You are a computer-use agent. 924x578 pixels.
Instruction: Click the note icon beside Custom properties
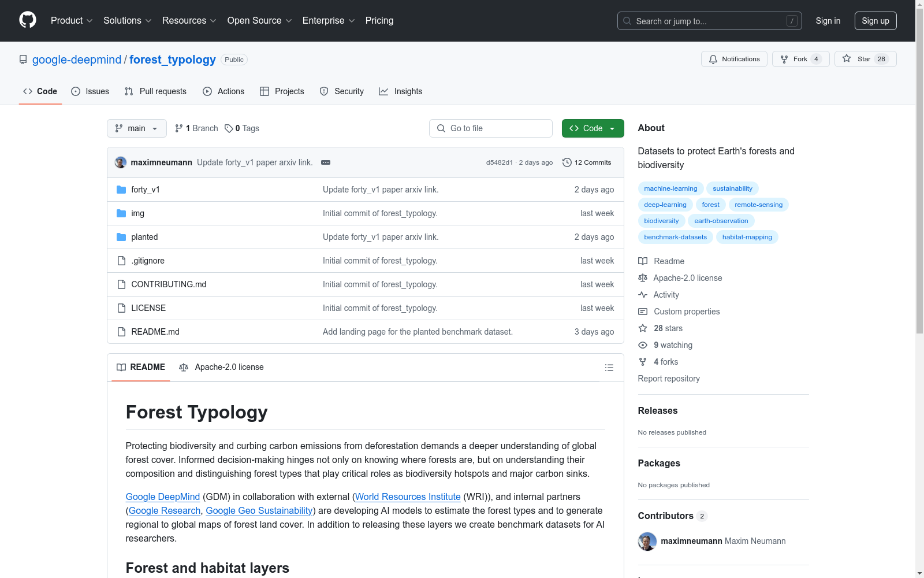[643, 312]
